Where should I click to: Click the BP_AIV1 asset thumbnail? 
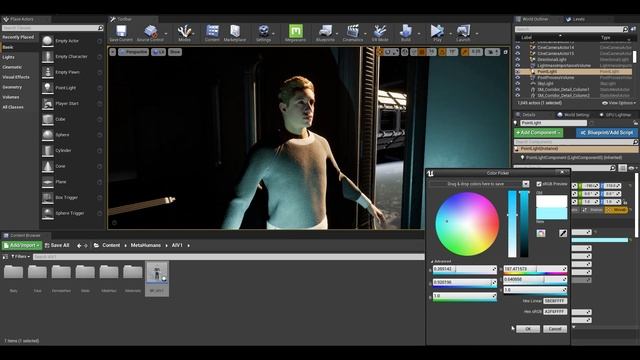[157, 279]
